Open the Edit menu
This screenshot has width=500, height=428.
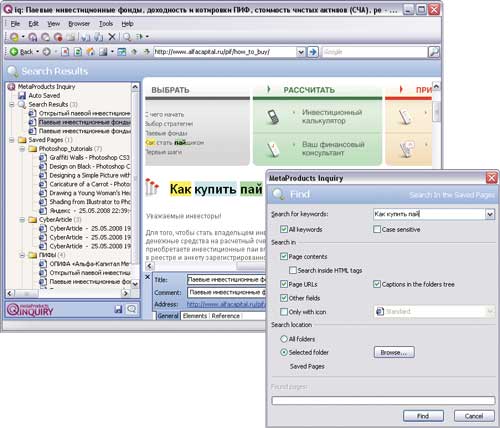[x=33, y=24]
